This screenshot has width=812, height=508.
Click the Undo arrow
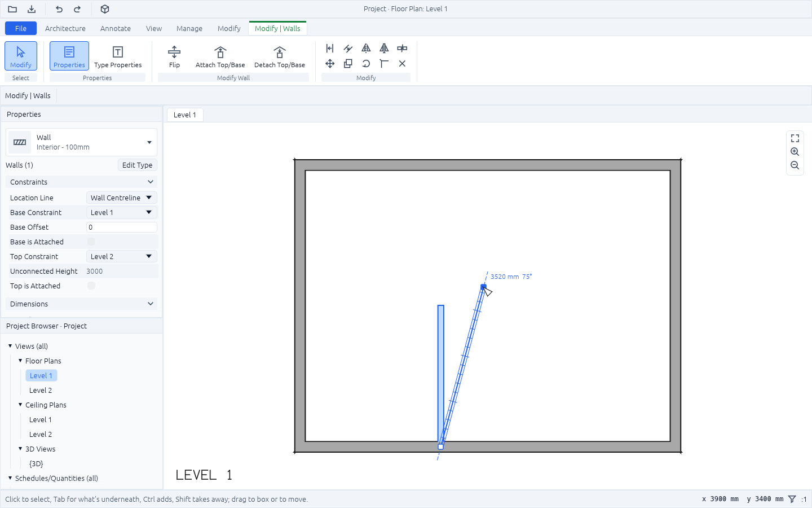59,9
